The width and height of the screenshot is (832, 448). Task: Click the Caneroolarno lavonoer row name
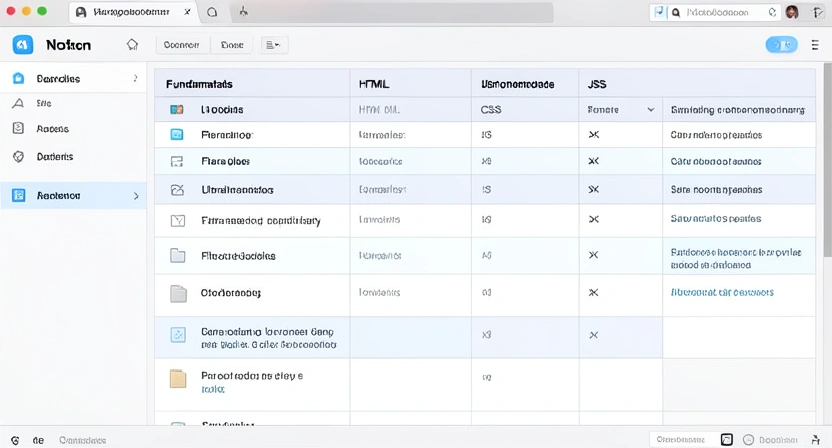coord(268,338)
